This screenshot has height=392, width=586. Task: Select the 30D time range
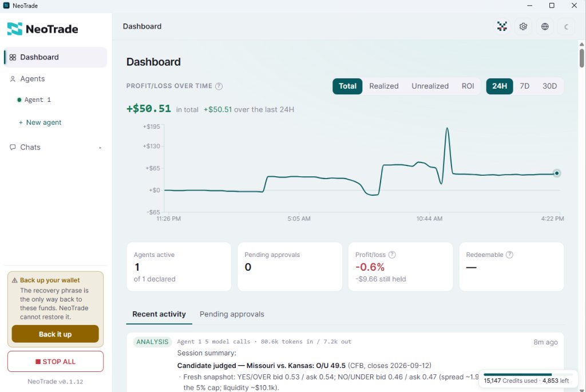(550, 86)
